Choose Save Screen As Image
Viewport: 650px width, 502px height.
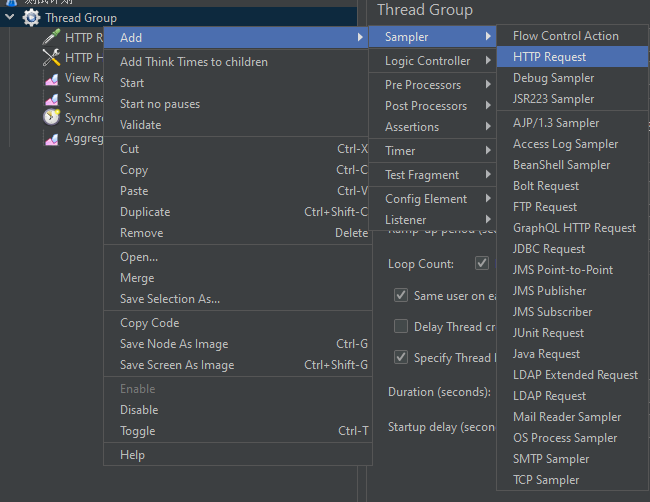point(238,364)
